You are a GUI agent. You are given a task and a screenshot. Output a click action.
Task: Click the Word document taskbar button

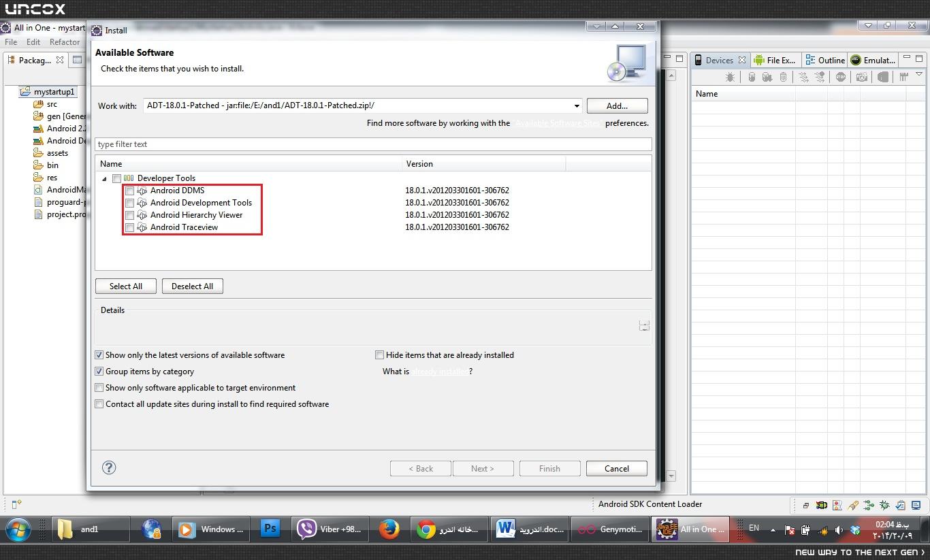pyautogui.click(x=530, y=529)
